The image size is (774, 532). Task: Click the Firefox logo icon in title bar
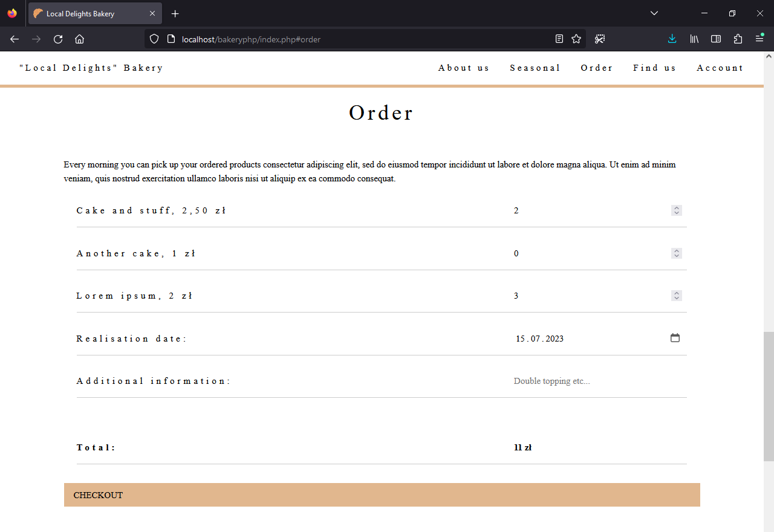click(12, 13)
